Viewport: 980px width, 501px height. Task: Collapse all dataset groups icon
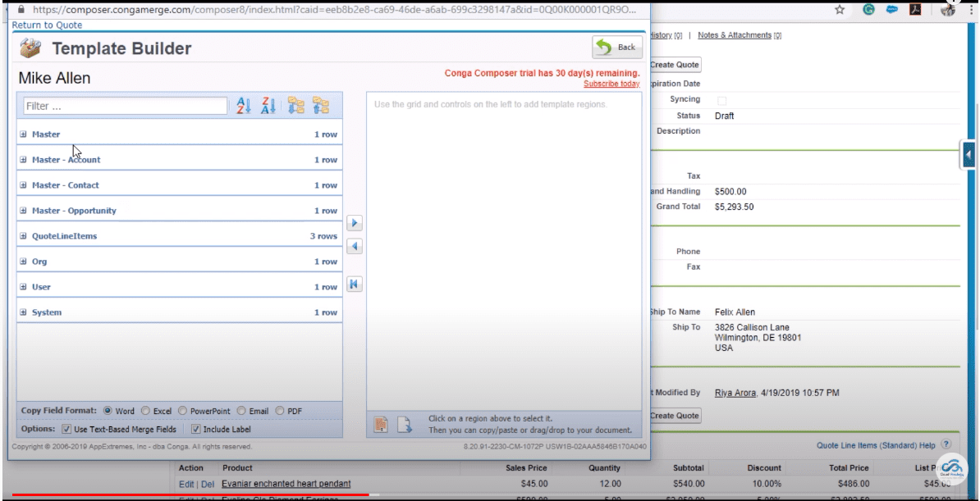tap(321, 106)
